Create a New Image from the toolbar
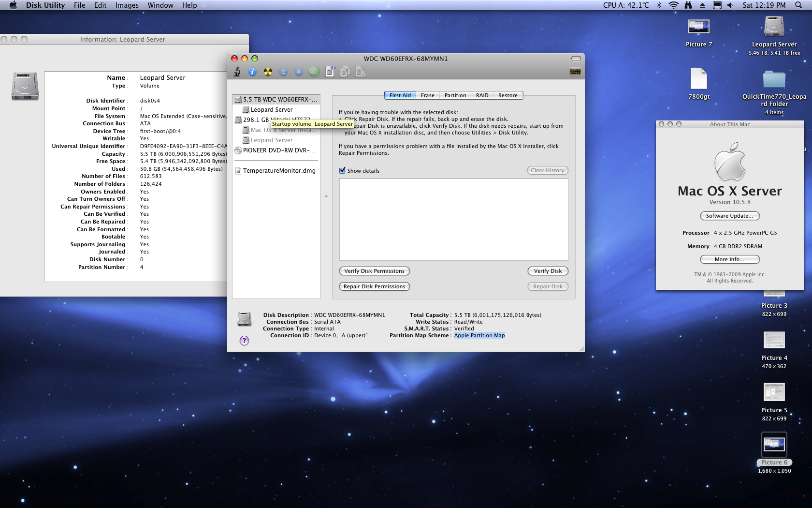812x508 pixels. [x=330, y=72]
